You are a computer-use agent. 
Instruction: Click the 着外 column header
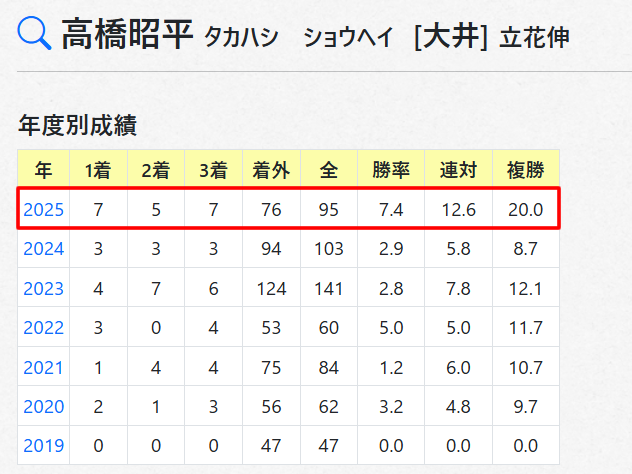tap(271, 170)
